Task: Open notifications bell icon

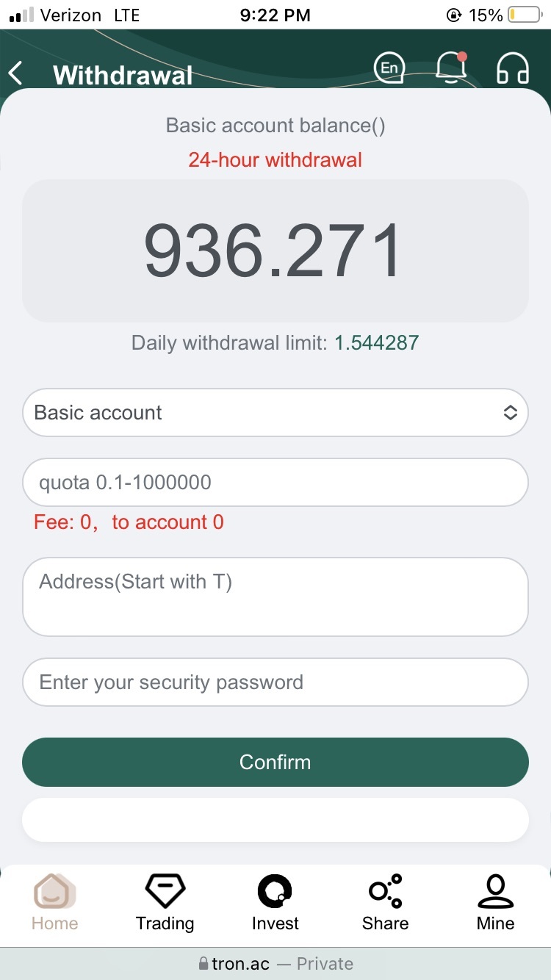Action: pyautogui.click(x=451, y=68)
